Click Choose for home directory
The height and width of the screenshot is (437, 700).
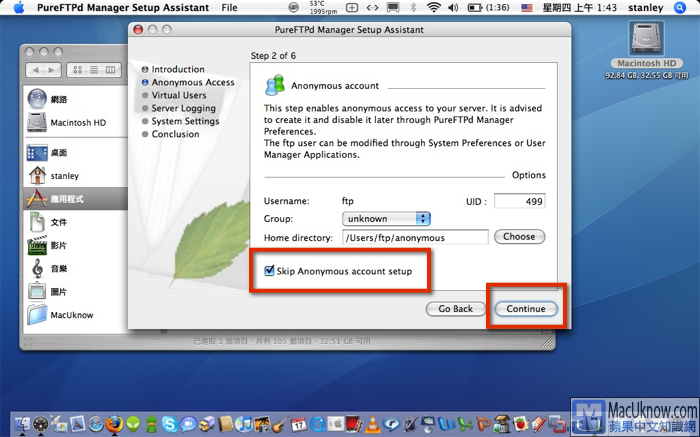(519, 237)
